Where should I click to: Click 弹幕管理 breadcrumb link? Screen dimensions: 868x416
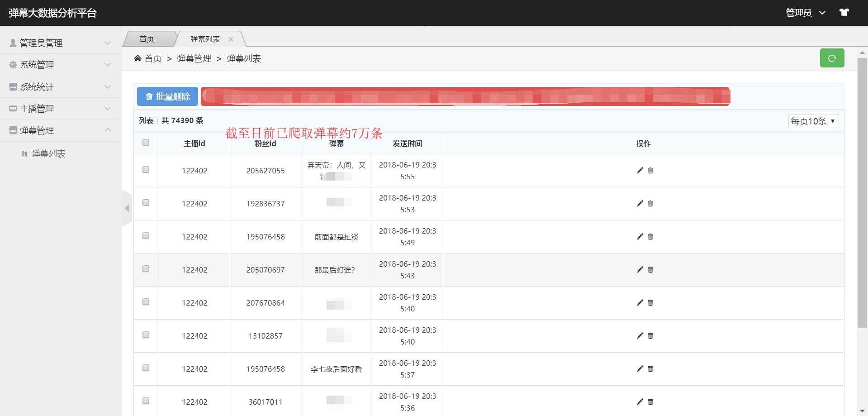194,58
